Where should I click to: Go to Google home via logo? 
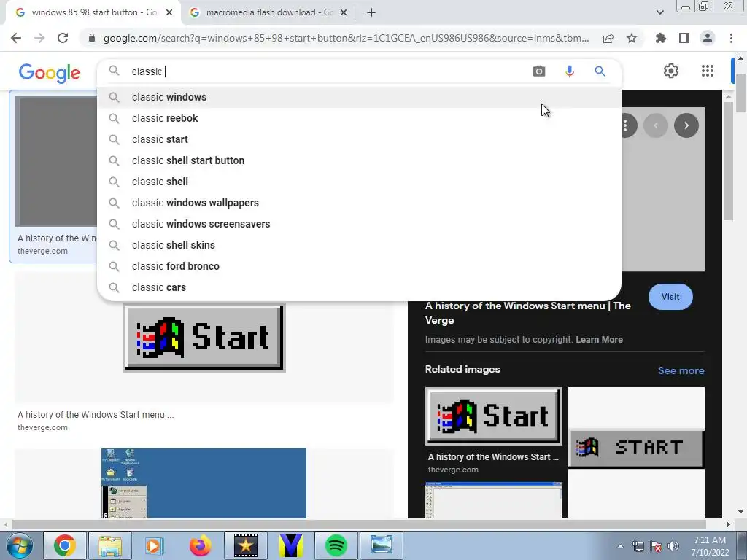(50, 73)
